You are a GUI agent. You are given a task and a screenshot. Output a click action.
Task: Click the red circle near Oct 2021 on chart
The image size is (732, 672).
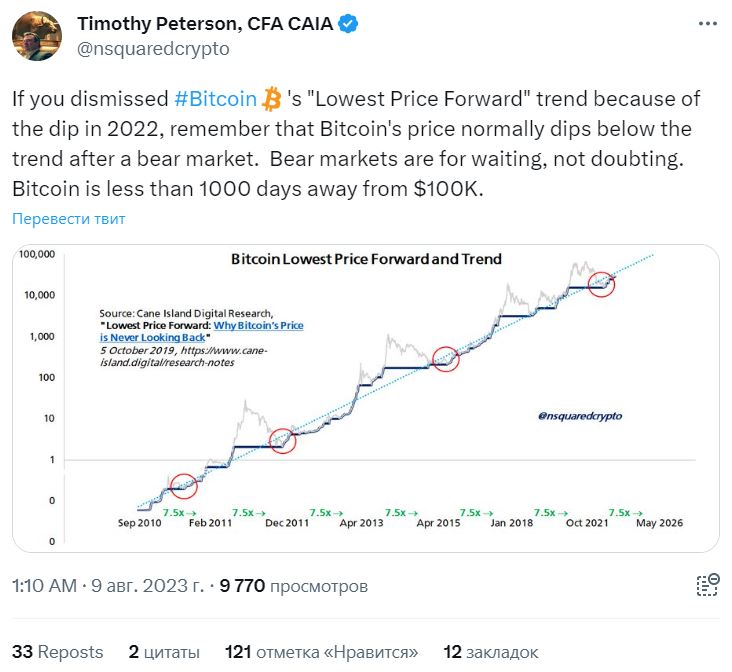[x=601, y=284]
